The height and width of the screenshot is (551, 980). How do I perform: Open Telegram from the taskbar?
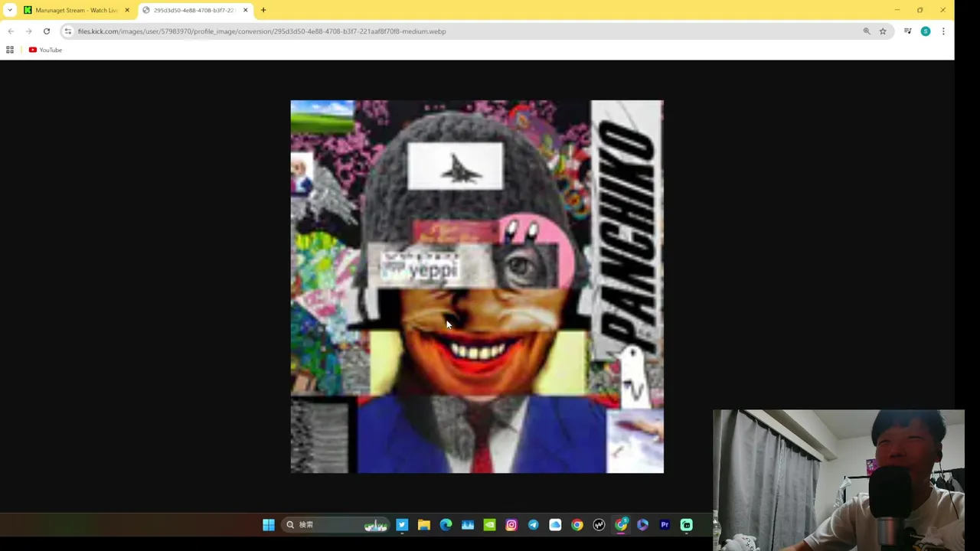(534, 525)
